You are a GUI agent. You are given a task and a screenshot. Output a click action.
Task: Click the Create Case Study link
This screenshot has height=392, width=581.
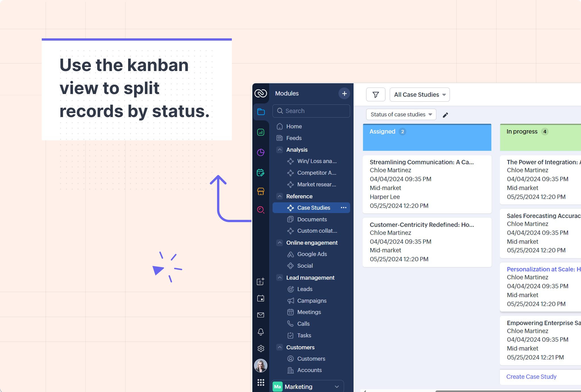click(531, 377)
